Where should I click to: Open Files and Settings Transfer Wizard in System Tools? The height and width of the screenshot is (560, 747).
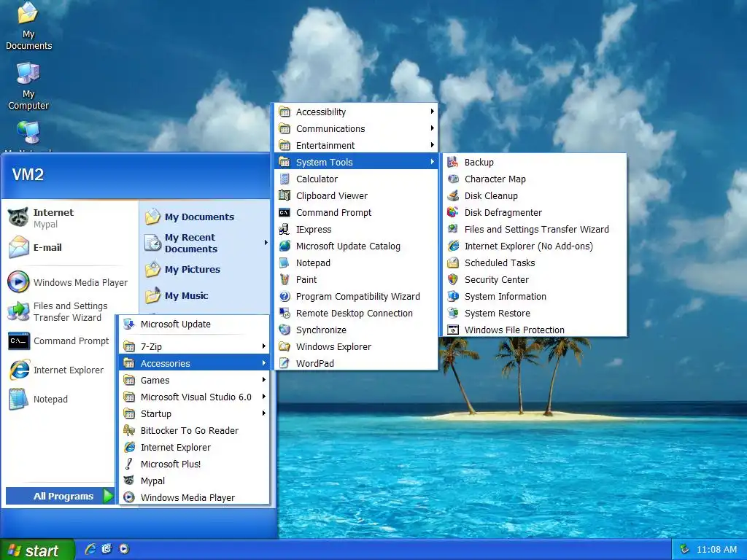(x=535, y=229)
